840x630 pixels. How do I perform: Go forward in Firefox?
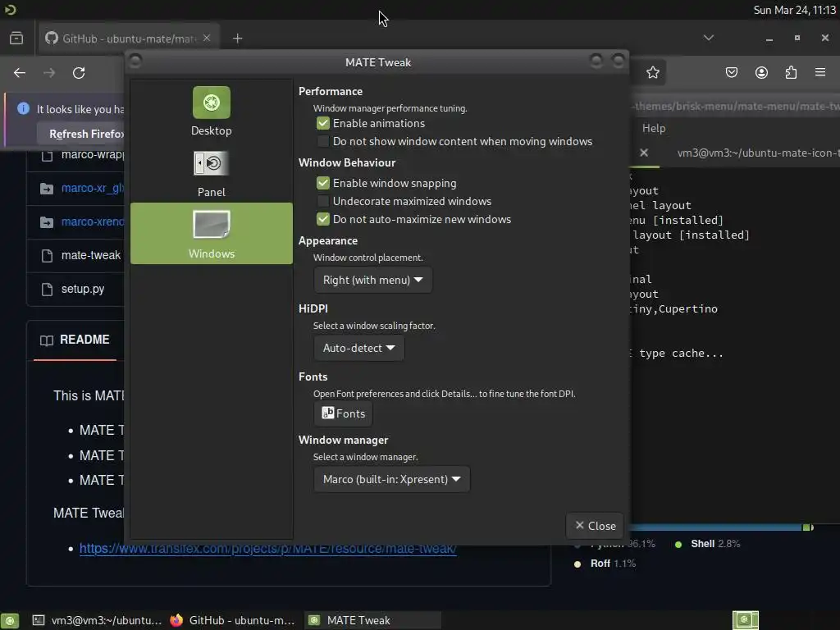[49, 73]
